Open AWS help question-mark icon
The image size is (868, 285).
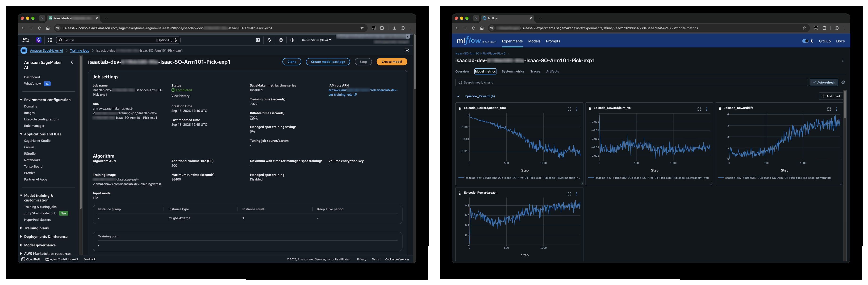click(x=281, y=40)
